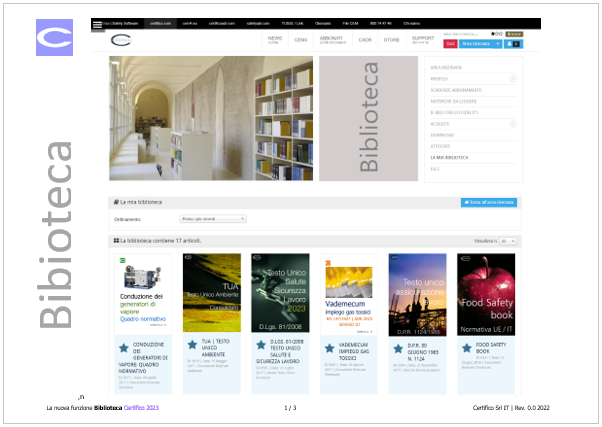This screenshot has height=427, width=602.
Task: Open the Conduzione dei generatori di vapore cover
Action: (x=143, y=294)
